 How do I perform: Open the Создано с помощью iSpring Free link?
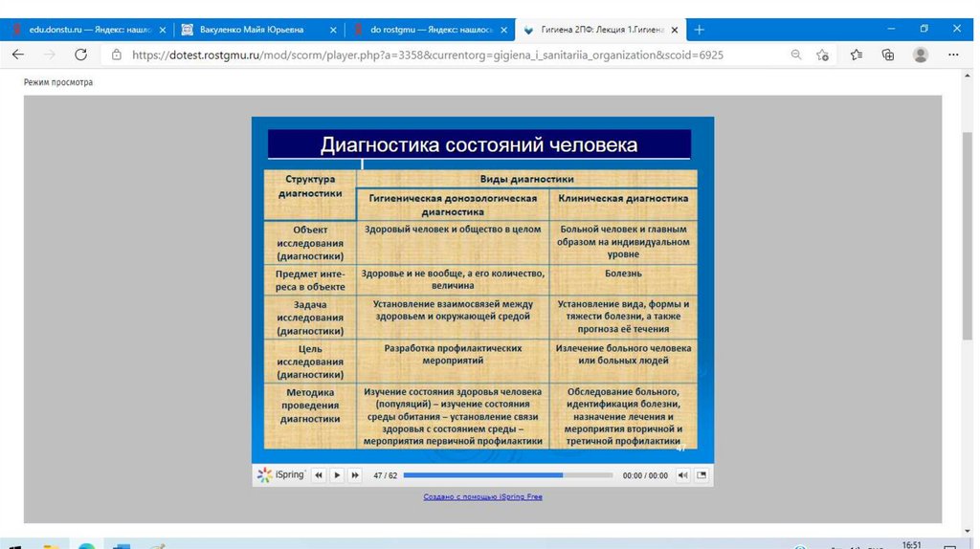pos(482,496)
